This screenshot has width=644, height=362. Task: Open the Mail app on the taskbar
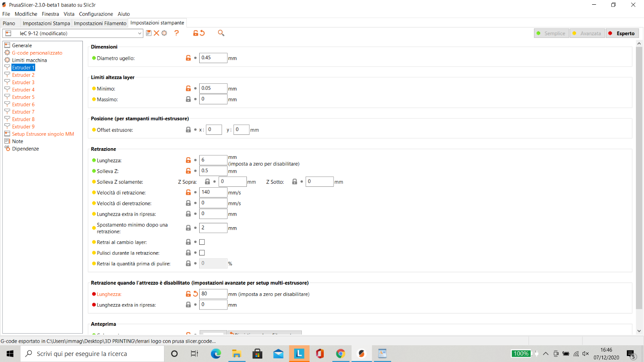[x=278, y=354]
